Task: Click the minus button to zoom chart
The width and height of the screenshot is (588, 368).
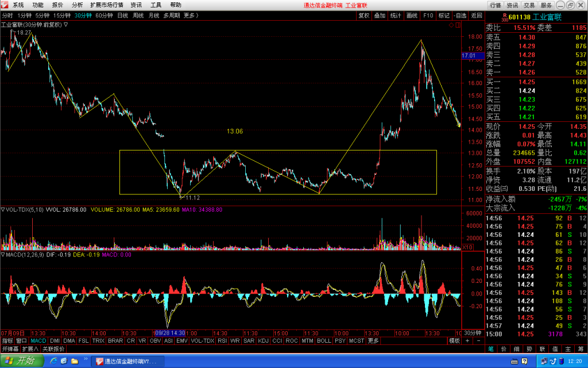Action: [478, 340]
